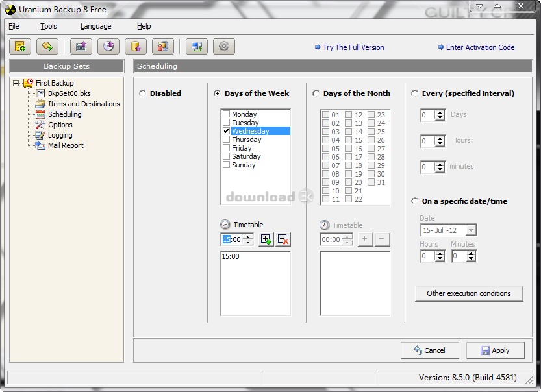Viewport: 541px width, 392px height.
Task: Click the Enter Activation Code link
Action: pyautogui.click(x=481, y=47)
